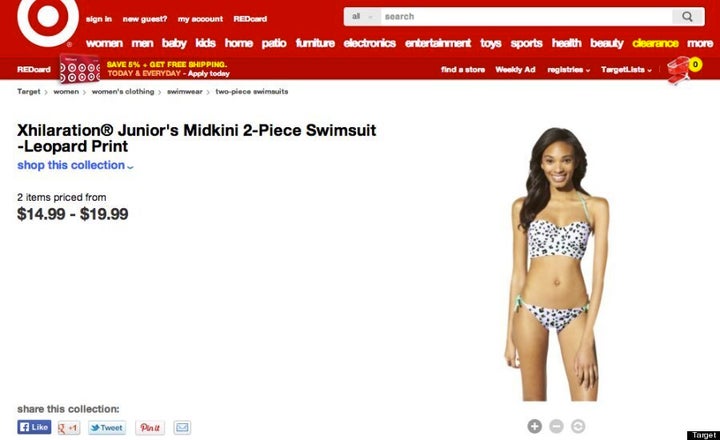Screen dimensions: 720x440
Task: Click the search magnifier icon
Action: (687, 17)
